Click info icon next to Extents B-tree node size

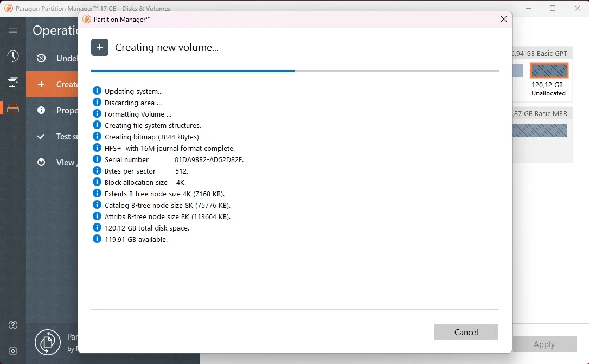coord(97,193)
